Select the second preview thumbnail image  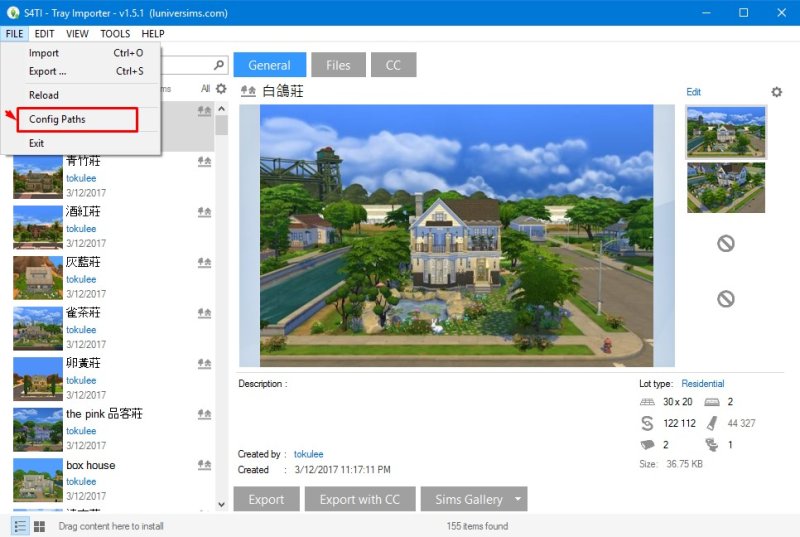coord(726,188)
